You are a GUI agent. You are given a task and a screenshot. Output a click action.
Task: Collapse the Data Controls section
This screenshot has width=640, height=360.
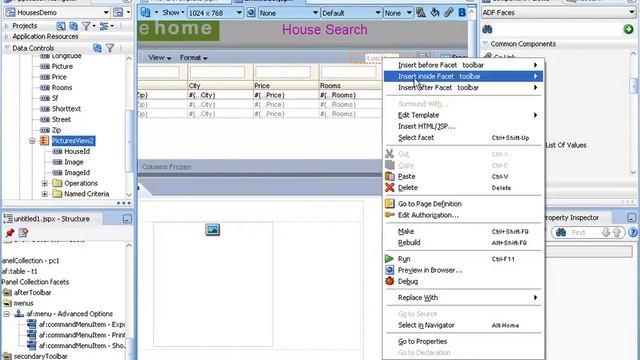(x=7, y=48)
